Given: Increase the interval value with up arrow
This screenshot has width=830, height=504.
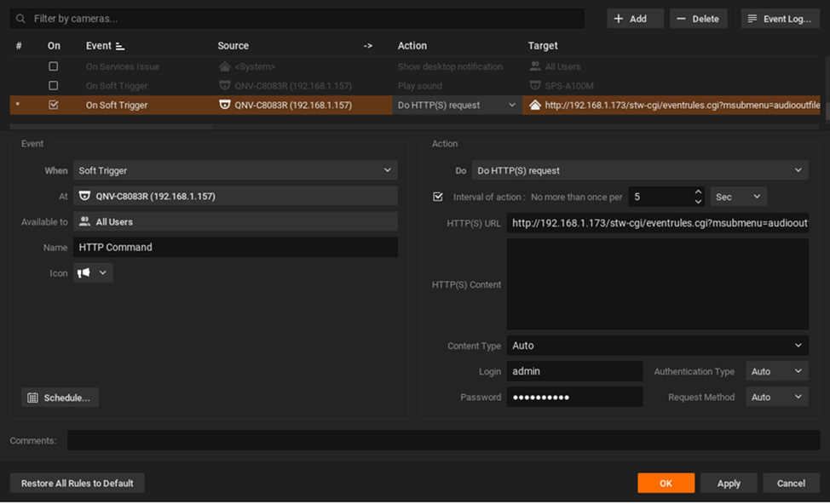Looking at the screenshot, I should (x=698, y=192).
